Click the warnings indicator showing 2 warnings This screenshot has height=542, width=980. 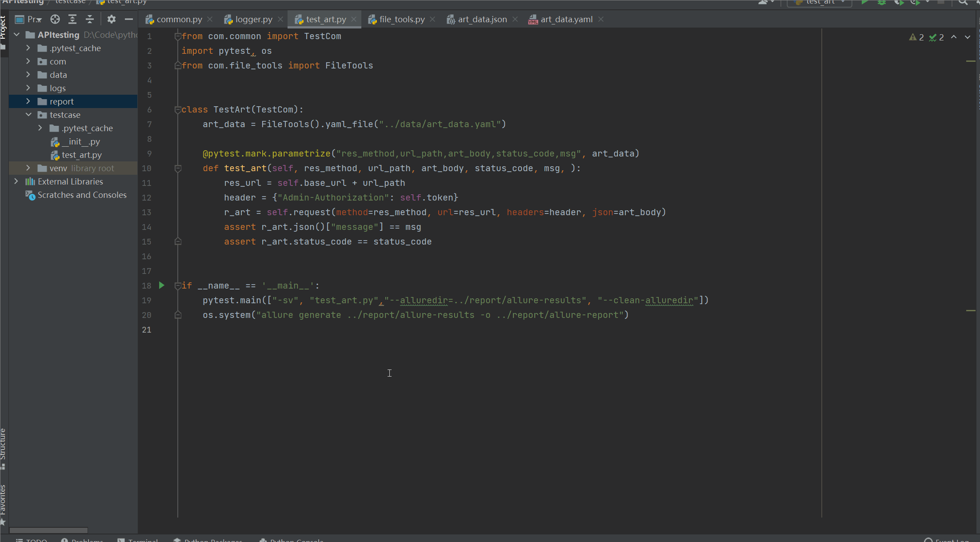coord(916,37)
